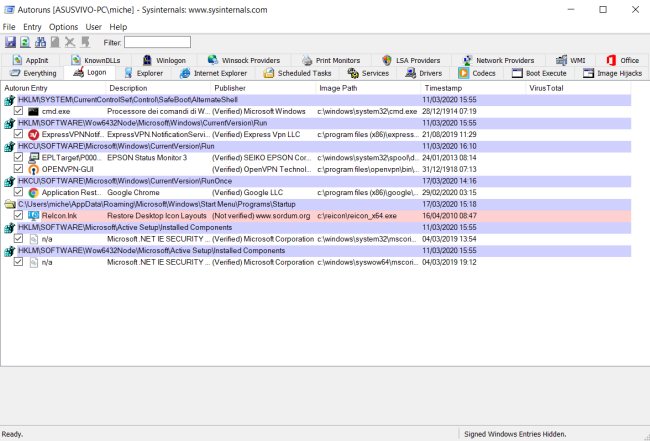
Task: Click registry icon of SafeBoot AlternateShell row
Action: coord(10,100)
